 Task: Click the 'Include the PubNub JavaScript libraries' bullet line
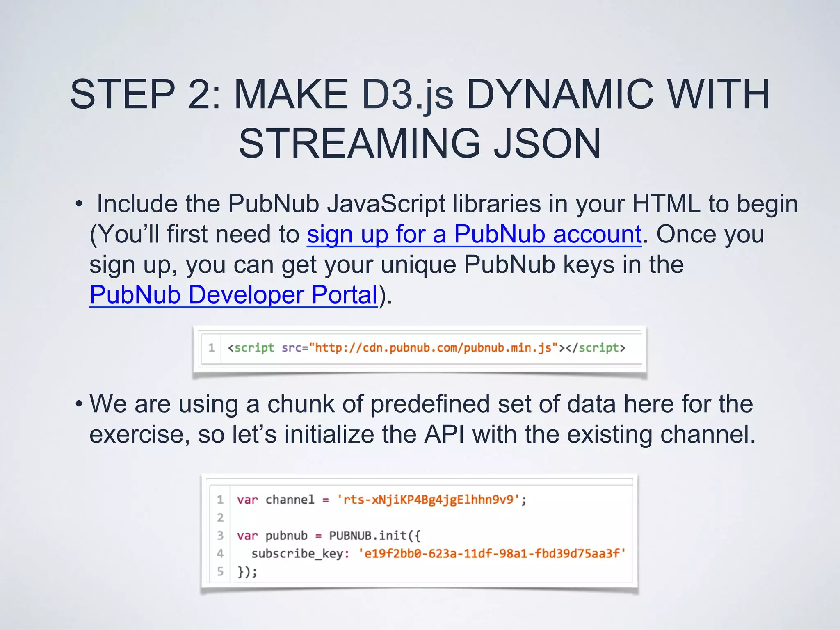(x=447, y=204)
